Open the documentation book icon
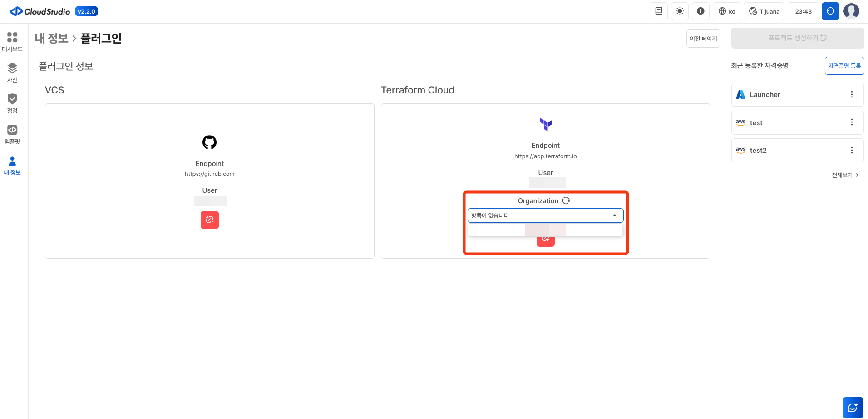868x419 pixels. click(658, 11)
